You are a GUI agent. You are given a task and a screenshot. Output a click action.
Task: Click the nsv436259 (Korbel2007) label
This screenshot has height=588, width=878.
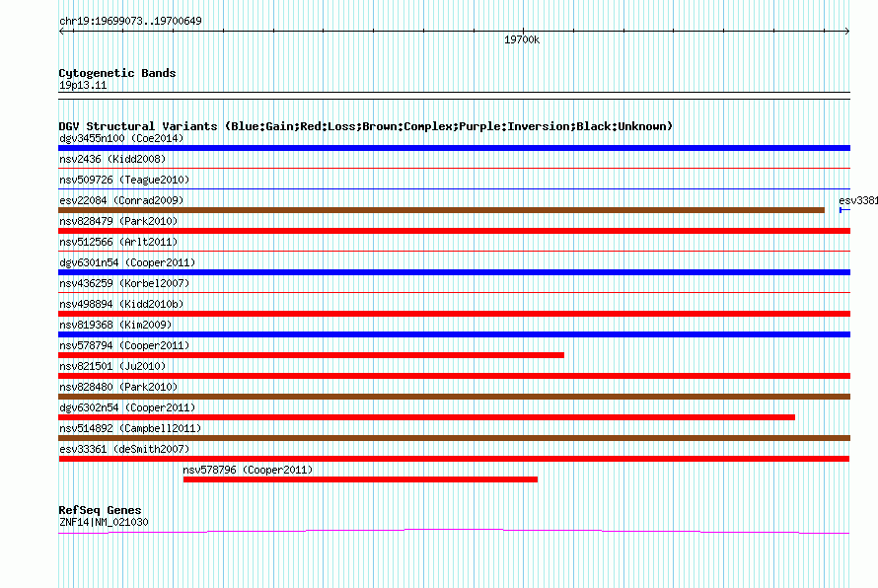tap(124, 283)
